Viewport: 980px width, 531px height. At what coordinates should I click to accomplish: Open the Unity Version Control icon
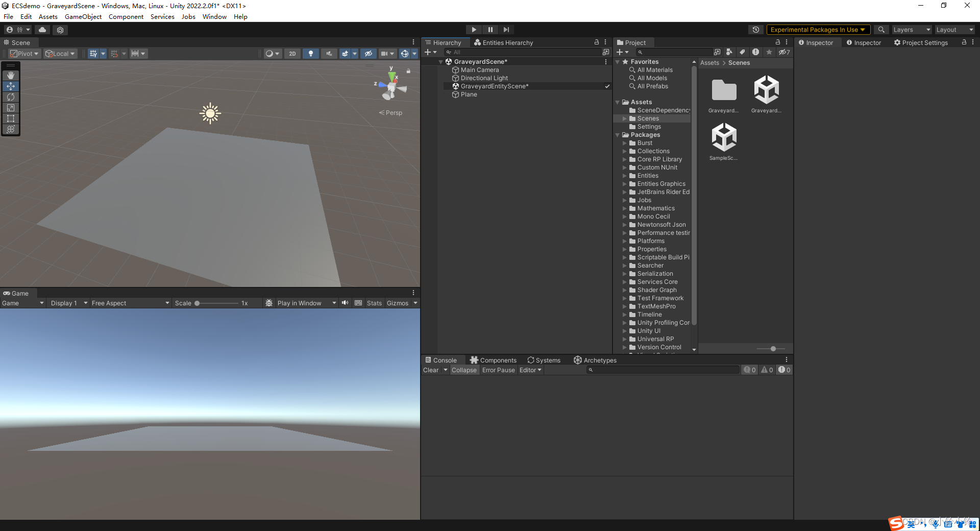tap(60, 30)
